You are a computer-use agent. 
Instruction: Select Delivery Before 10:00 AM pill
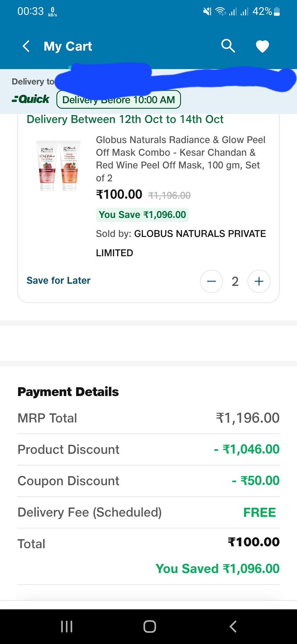click(119, 100)
